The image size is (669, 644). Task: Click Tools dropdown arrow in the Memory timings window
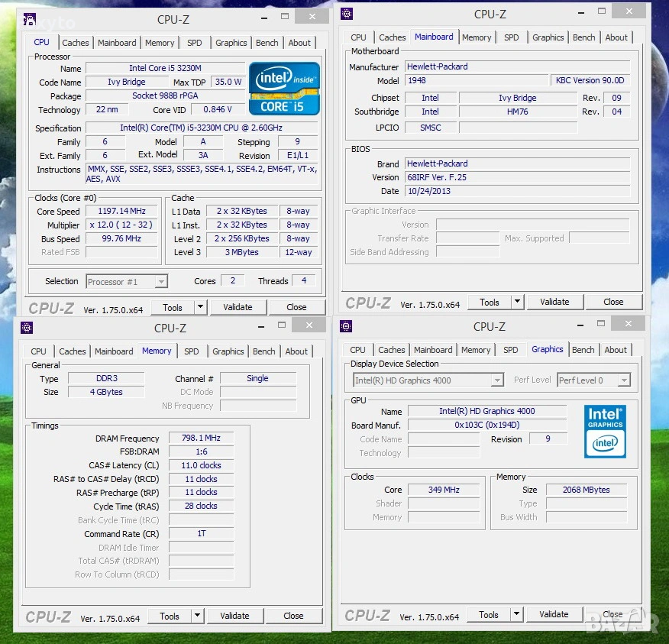click(x=197, y=616)
